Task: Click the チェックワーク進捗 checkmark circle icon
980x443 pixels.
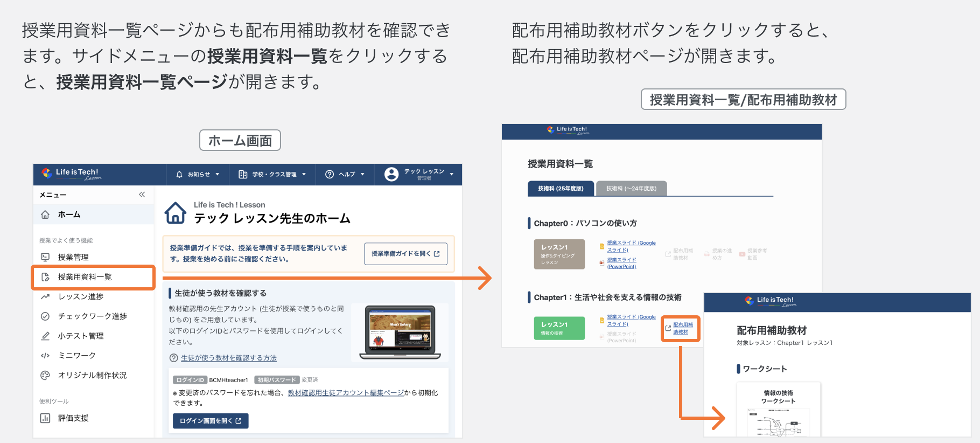Action: [45, 316]
